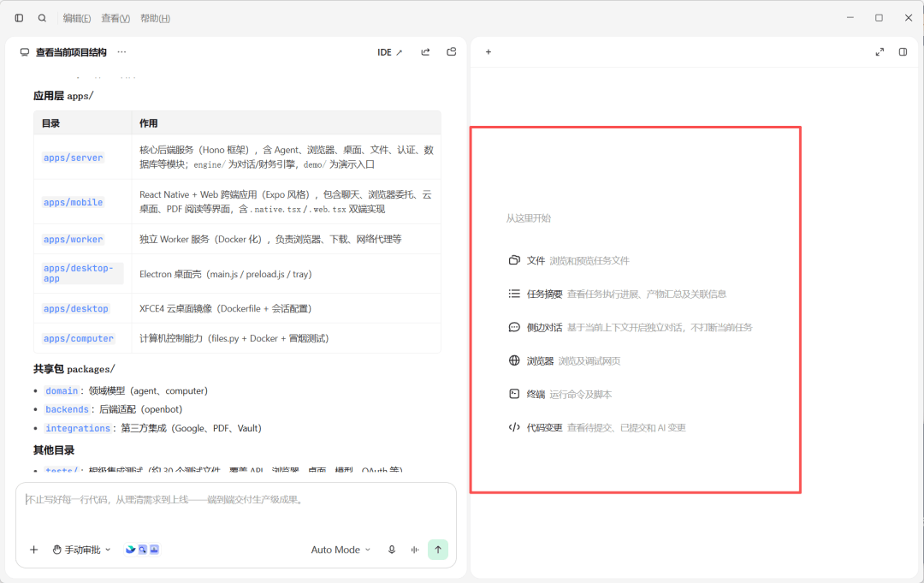924x583 pixels.
Task: Click the domain package link
Action: [x=62, y=391]
